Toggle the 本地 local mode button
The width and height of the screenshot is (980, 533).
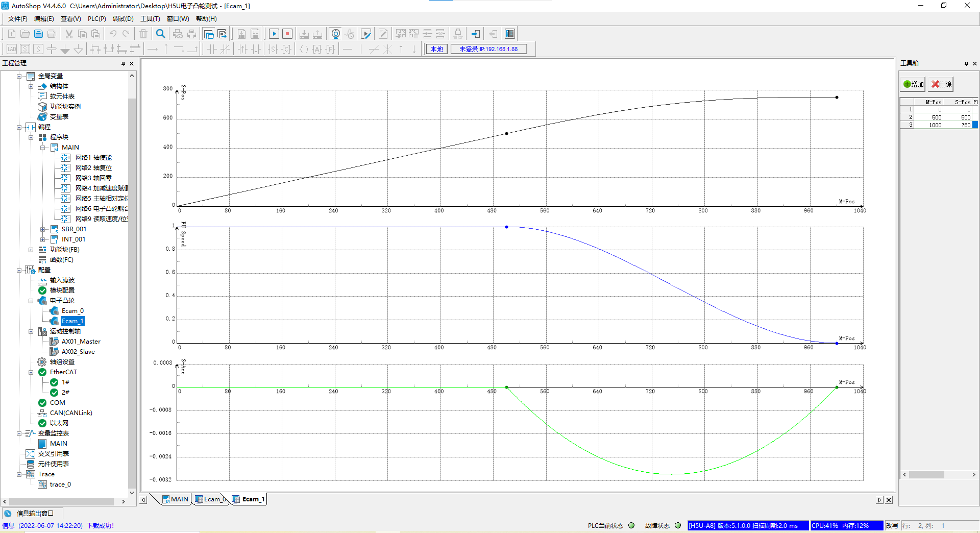[x=437, y=49]
